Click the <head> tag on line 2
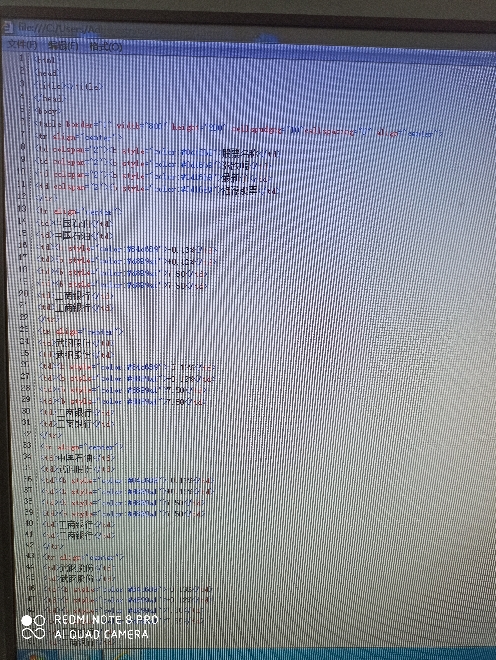Viewport: 496px width, 660px height. click(x=47, y=73)
